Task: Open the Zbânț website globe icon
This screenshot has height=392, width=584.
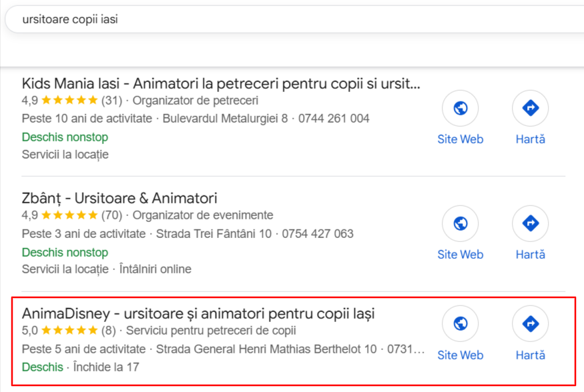Action: tap(461, 223)
